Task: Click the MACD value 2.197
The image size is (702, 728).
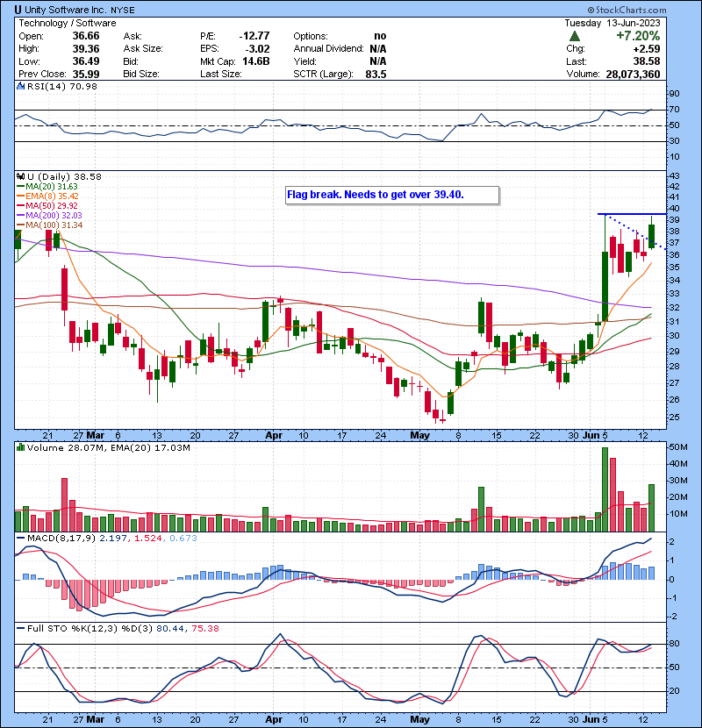Action: tap(113, 539)
